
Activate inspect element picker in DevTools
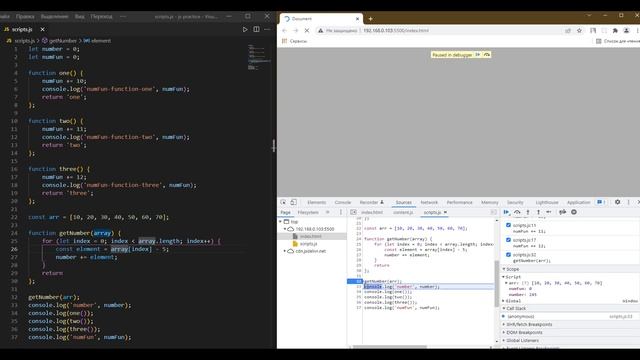point(283,202)
